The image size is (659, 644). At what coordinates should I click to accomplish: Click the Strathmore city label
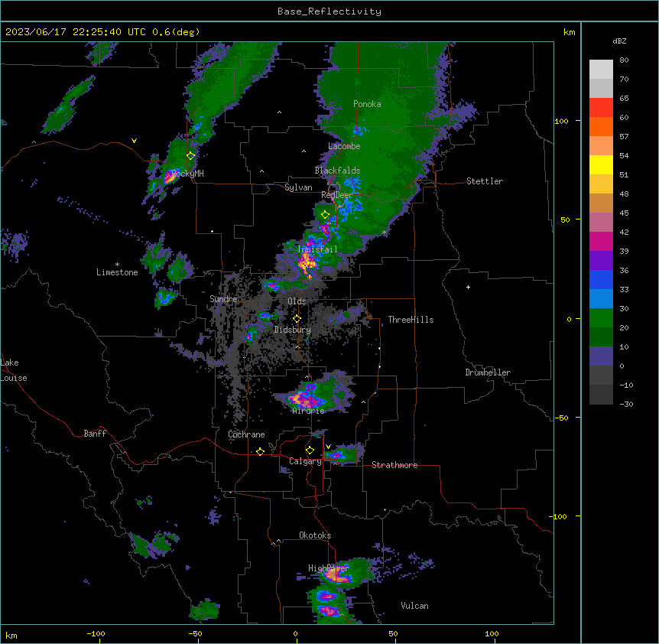[394, 465]
